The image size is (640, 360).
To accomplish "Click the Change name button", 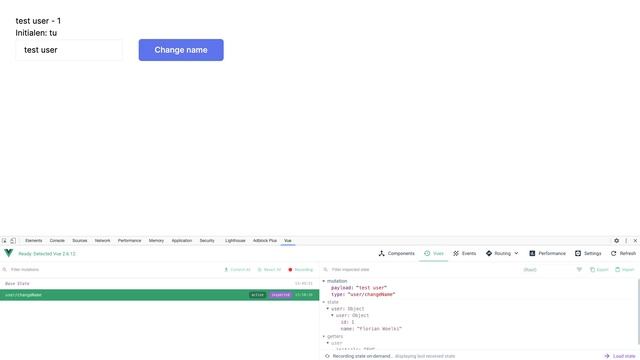I will pyautogui.click(x=181, y=50).
